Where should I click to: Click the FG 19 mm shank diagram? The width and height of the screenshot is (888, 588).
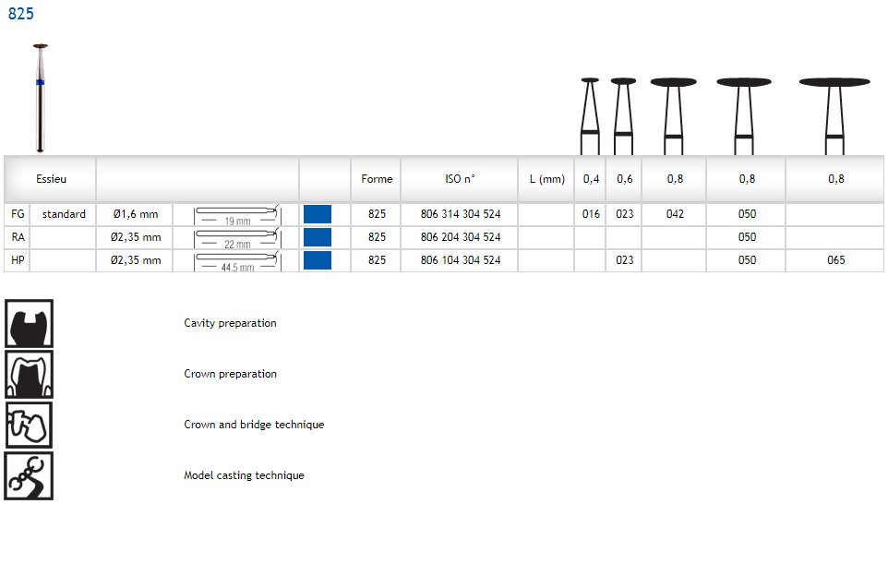coord(237,214)
